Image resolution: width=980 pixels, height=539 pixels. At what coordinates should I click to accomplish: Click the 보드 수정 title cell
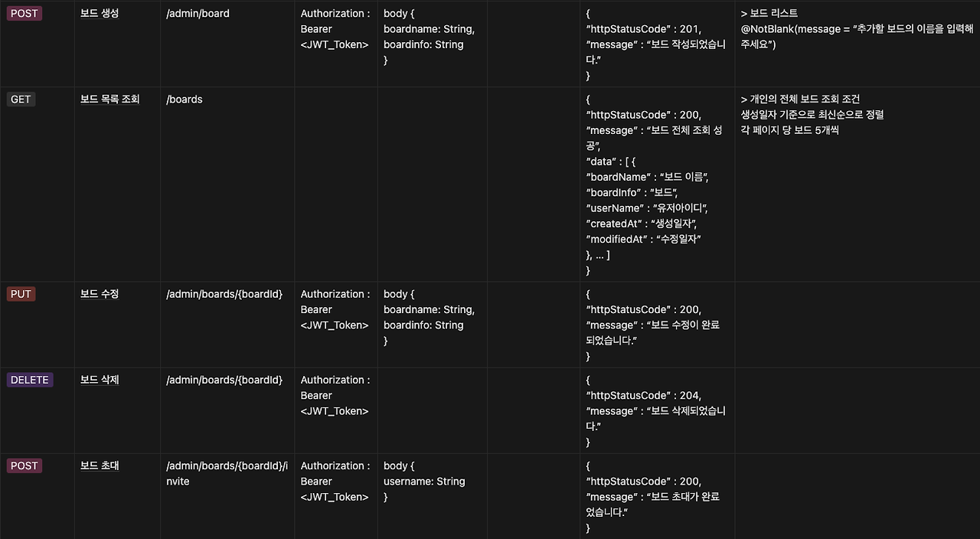(100, 294)
